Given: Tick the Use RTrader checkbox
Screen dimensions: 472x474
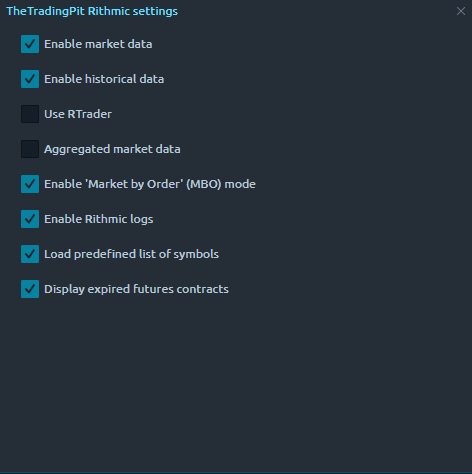Looking at the screenshot, I should 30,114.
